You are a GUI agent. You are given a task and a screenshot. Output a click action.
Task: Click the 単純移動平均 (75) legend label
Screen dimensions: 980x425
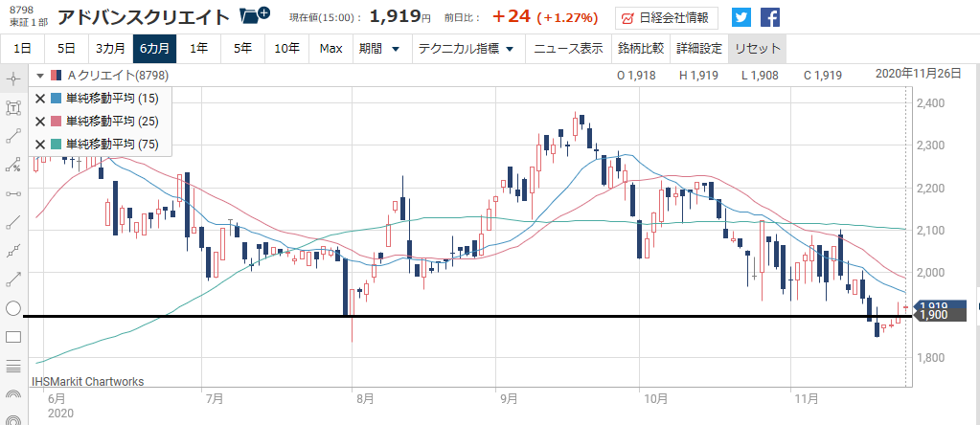[x=112, y=145]
